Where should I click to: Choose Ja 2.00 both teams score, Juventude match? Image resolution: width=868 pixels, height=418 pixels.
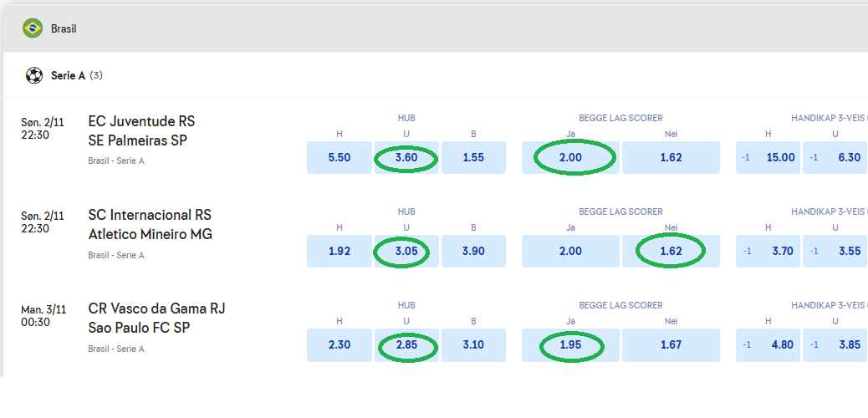570,157
